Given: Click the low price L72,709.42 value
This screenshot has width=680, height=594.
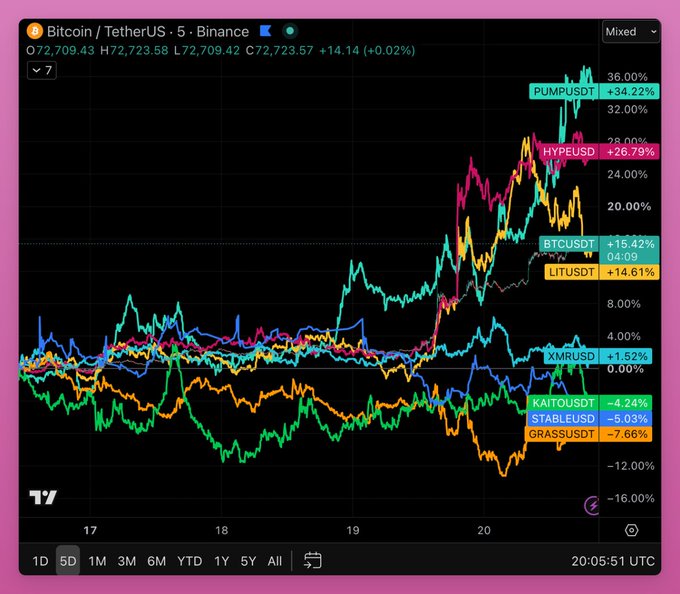Looking at the screenshot, I should [x=206, y=50].
